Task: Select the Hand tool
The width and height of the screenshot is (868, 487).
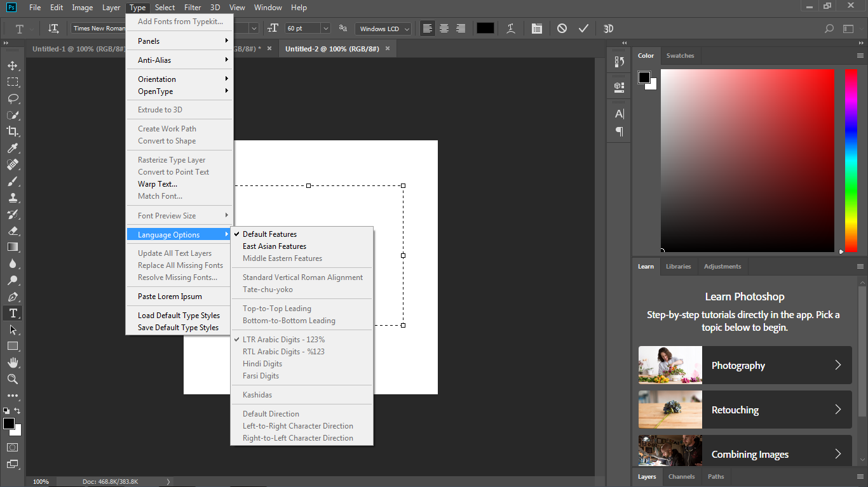Action: (x=13, y=363)
